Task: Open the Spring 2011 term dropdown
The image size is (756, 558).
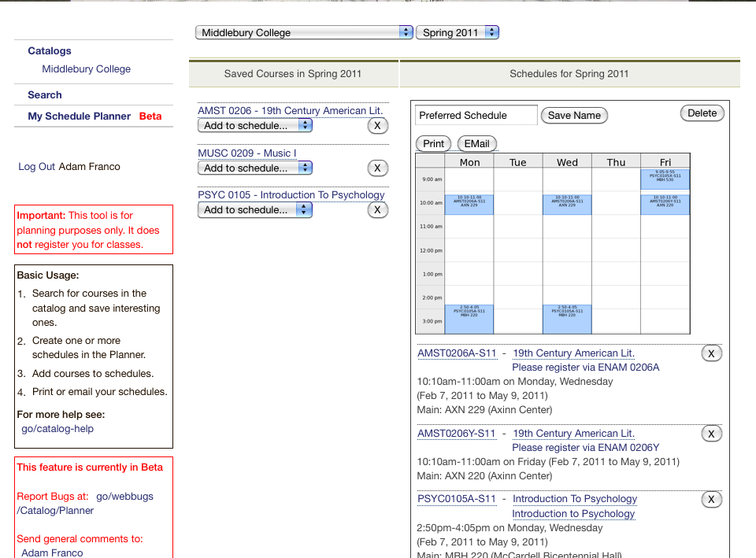Action: pyautogui.click(x=457, y=33)
